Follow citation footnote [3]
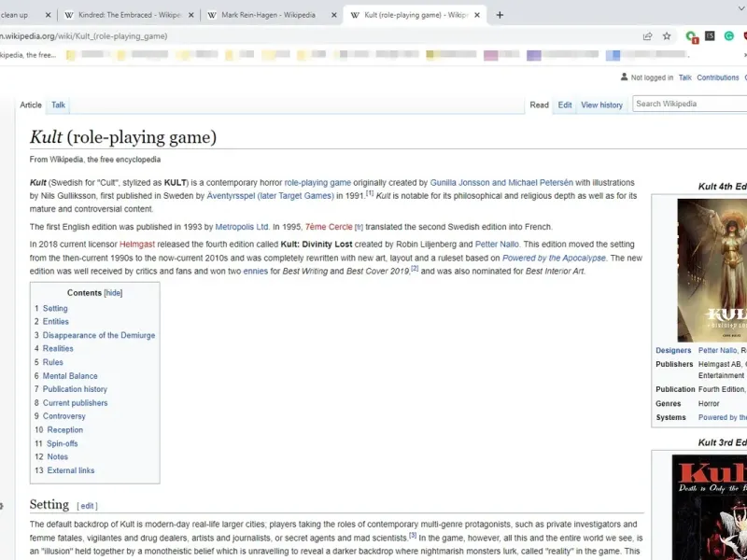 [413, 535]
